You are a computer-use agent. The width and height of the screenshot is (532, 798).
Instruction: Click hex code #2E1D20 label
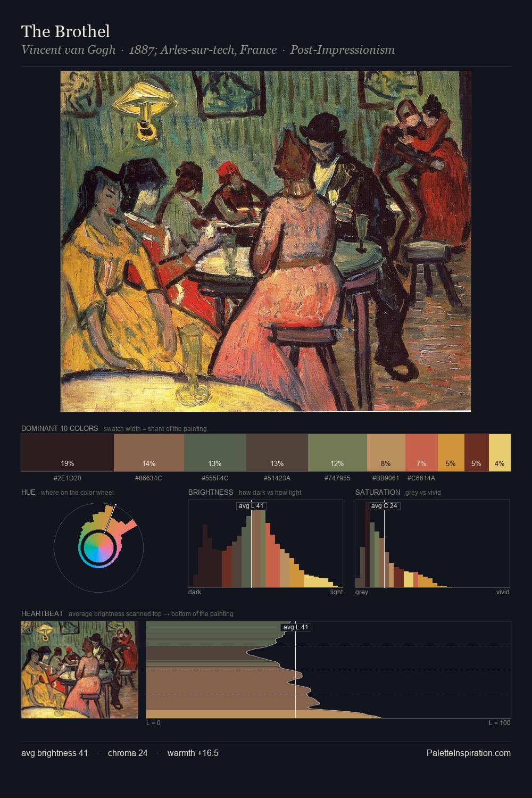click(68, 478)
